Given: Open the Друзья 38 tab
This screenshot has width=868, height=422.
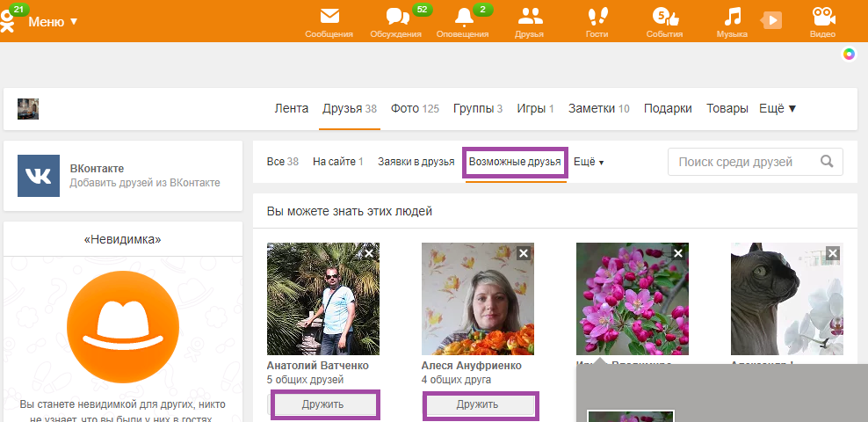Looking at the screenshot, I should (350, 108).
